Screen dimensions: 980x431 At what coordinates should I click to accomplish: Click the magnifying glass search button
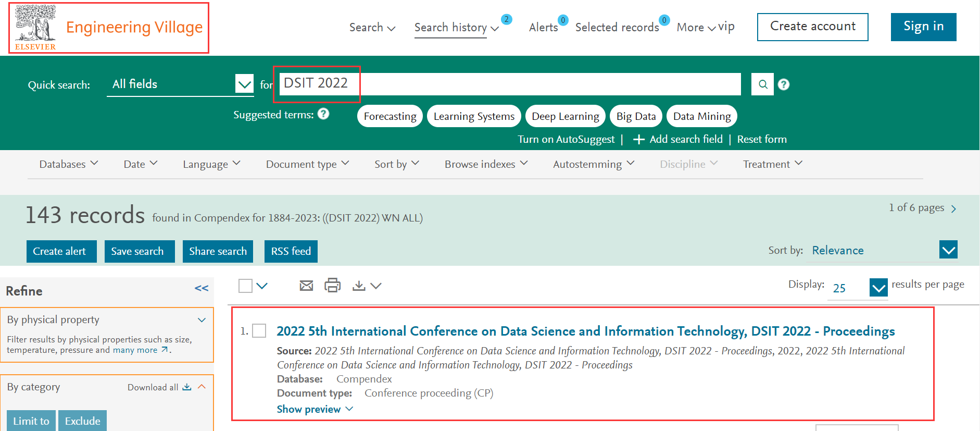click(762, 84)
